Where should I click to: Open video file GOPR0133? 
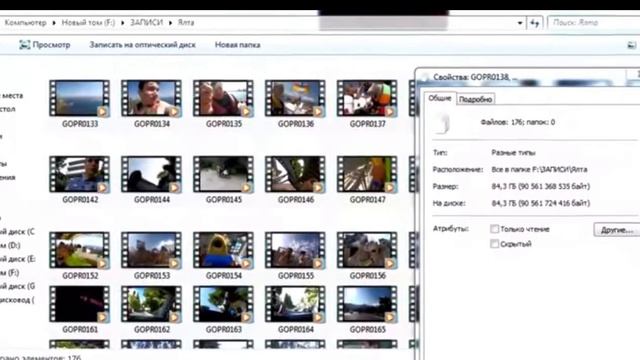[80, 98]
